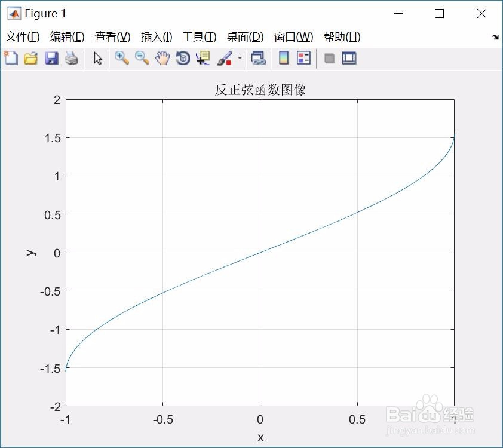This screenshot has width=503, height=448.
Task: Click the y-axis tick label 2
Action: point(57,100)
